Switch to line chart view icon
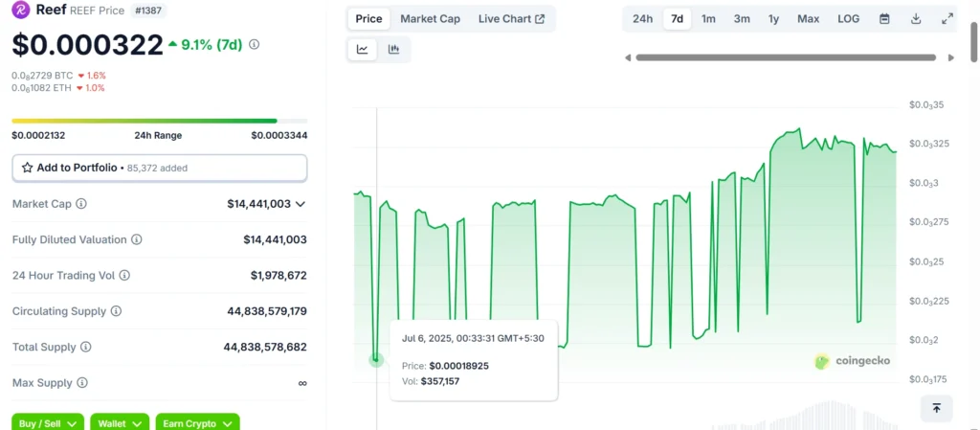 [x=363, y=50]
